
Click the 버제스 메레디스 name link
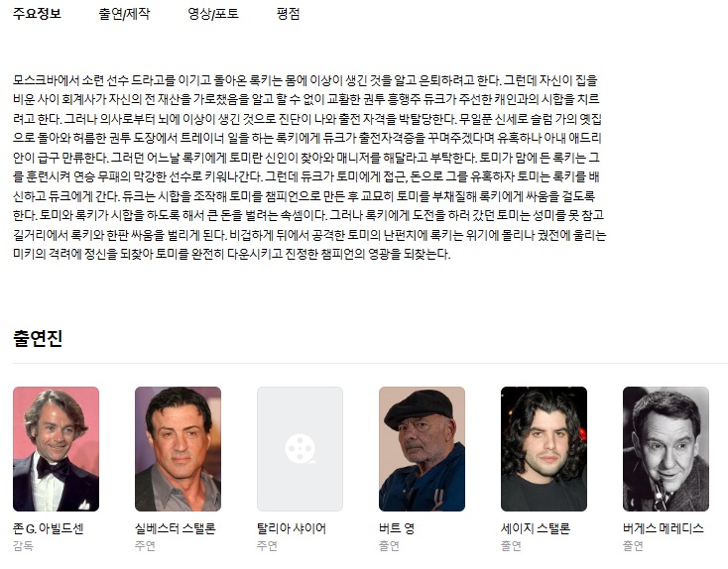coord(664,528)
